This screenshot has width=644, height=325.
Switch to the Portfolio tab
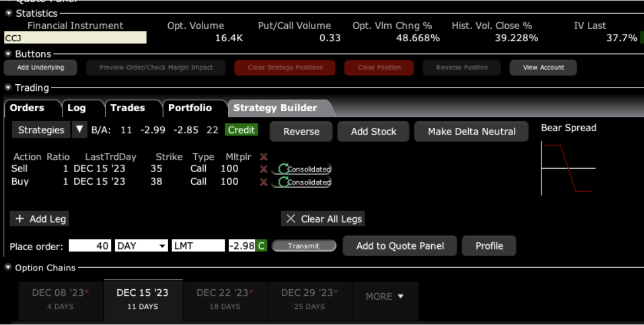[190, 108]
